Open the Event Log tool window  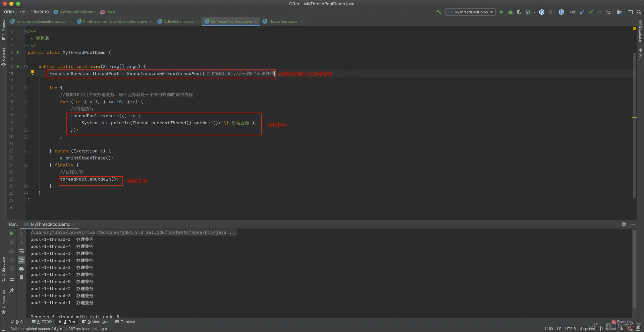point(623,322)
